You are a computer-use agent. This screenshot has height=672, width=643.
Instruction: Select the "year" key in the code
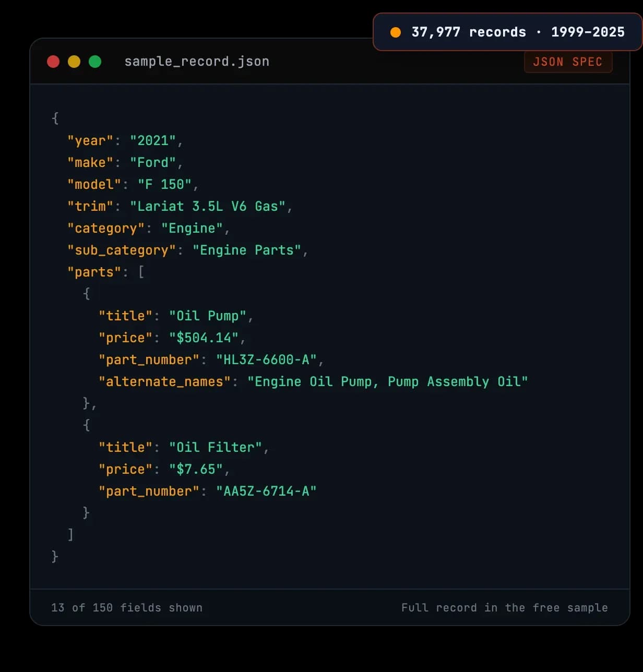click(x=90, y=141)
